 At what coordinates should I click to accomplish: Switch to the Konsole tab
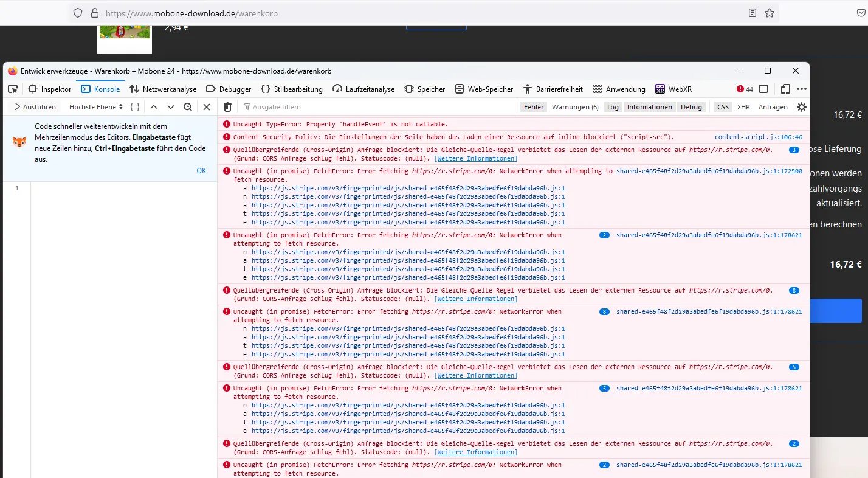tap(101, 89)
